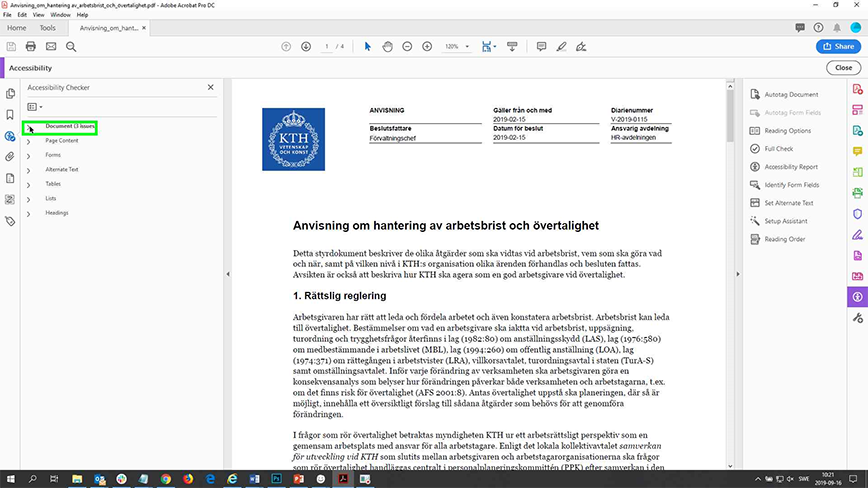Expand the Alternate Text node
The height and width of the screenshot is (488, 868).
coord(29,170)
